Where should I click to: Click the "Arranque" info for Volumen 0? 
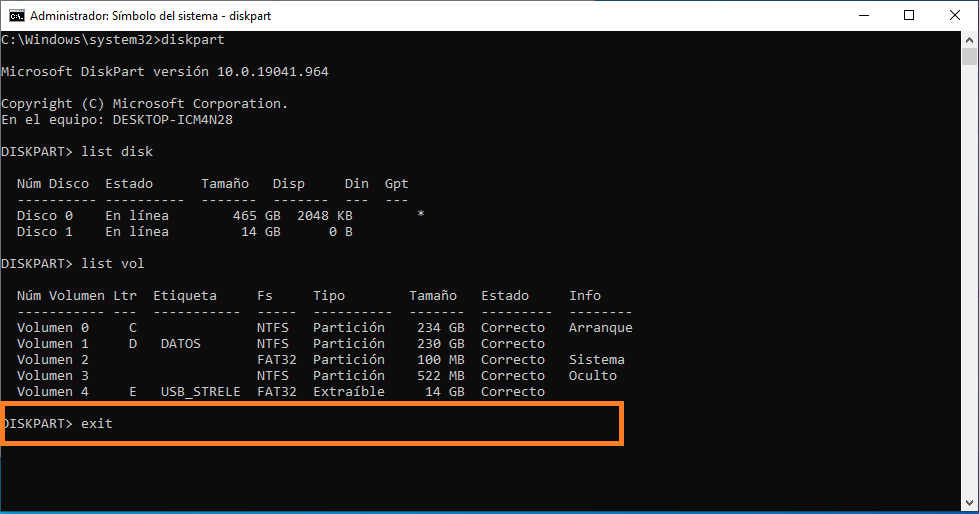(600, 328)
